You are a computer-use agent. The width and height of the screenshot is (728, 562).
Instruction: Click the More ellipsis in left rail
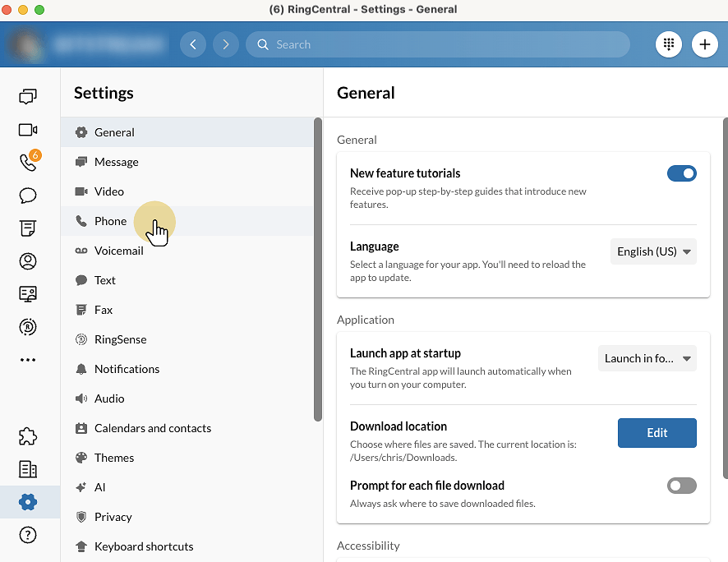(28, 360)
